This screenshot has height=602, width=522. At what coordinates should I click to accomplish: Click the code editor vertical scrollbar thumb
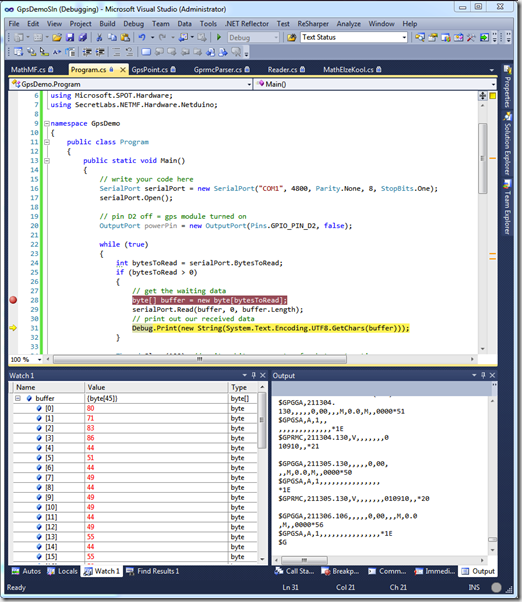point(482,158)
